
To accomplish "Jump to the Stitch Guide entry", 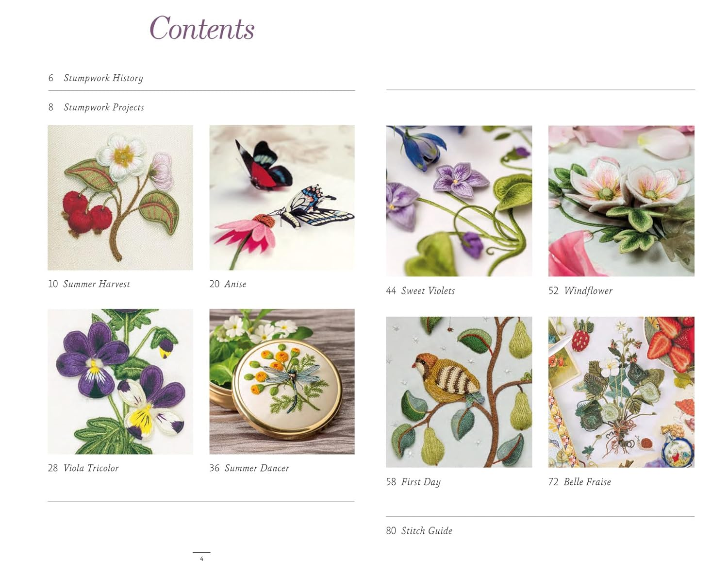I will pyautogui.click(x=419, y=531).
